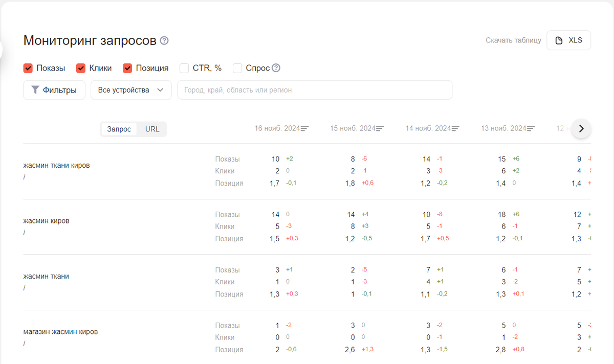Open help icon next to Мониторинг запросов
The height and width of the screenshot is (364, 614).
(164, 40)
